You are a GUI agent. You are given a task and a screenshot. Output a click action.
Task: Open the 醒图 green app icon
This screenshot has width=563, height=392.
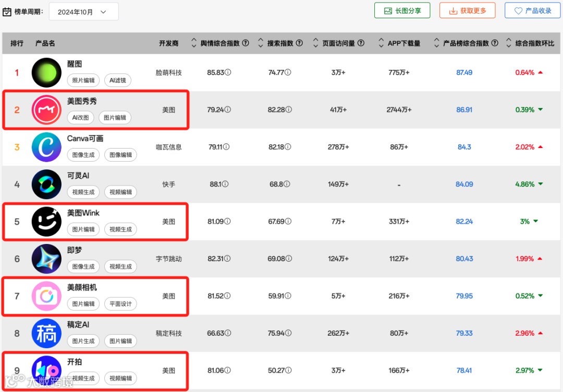pos(47,72)
